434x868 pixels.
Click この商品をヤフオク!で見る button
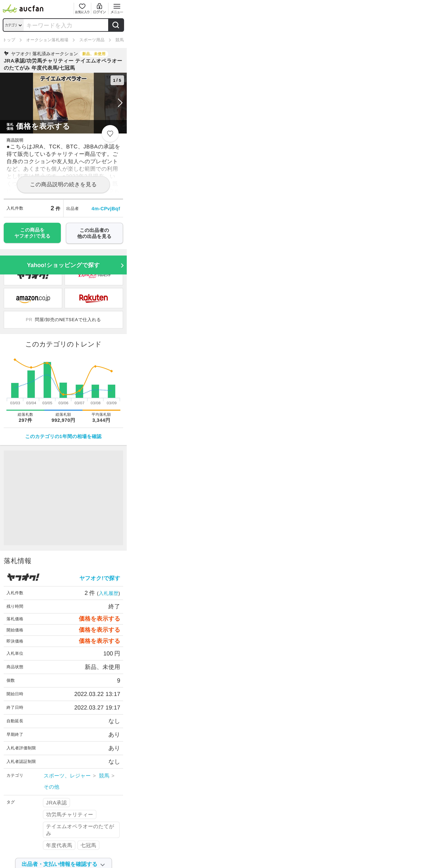click(32, 233)
